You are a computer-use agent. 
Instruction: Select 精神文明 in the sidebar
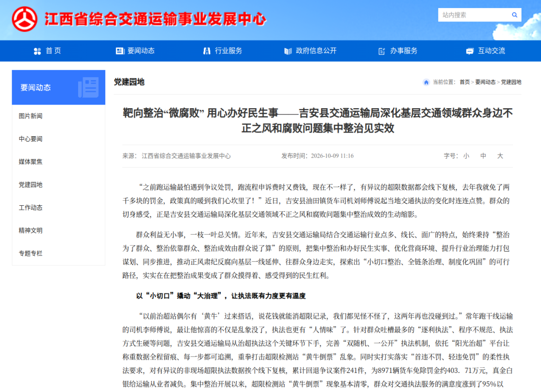[x=31, y=230]
